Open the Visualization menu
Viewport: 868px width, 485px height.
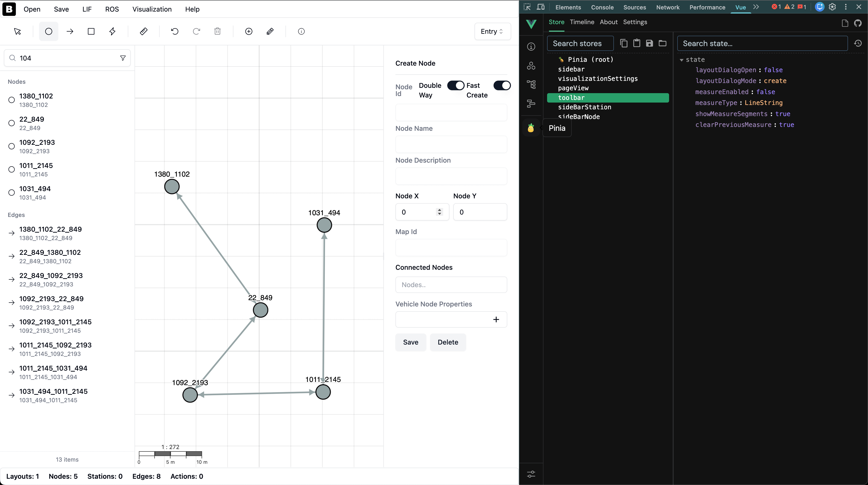pyautogui.click(x=152, y=9)
